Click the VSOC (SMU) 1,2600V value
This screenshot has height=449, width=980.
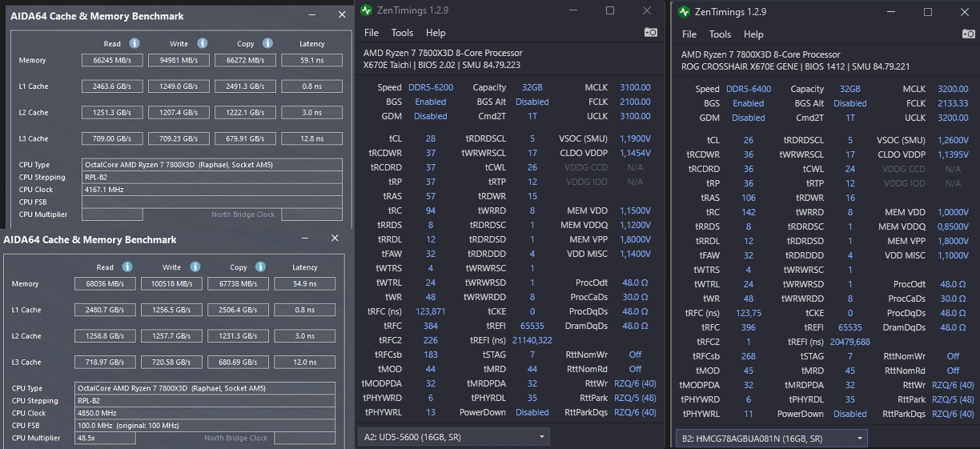953,140
